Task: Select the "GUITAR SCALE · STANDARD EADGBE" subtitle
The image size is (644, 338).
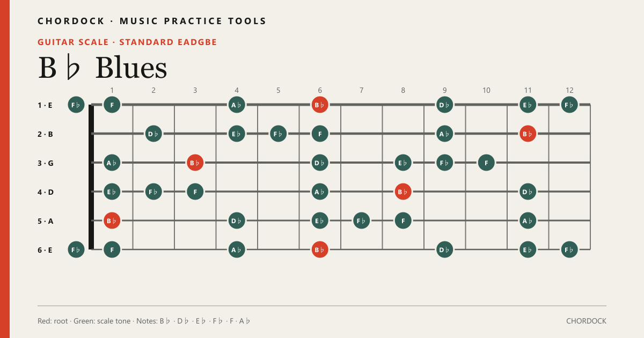Action: [x=127, y=42]
